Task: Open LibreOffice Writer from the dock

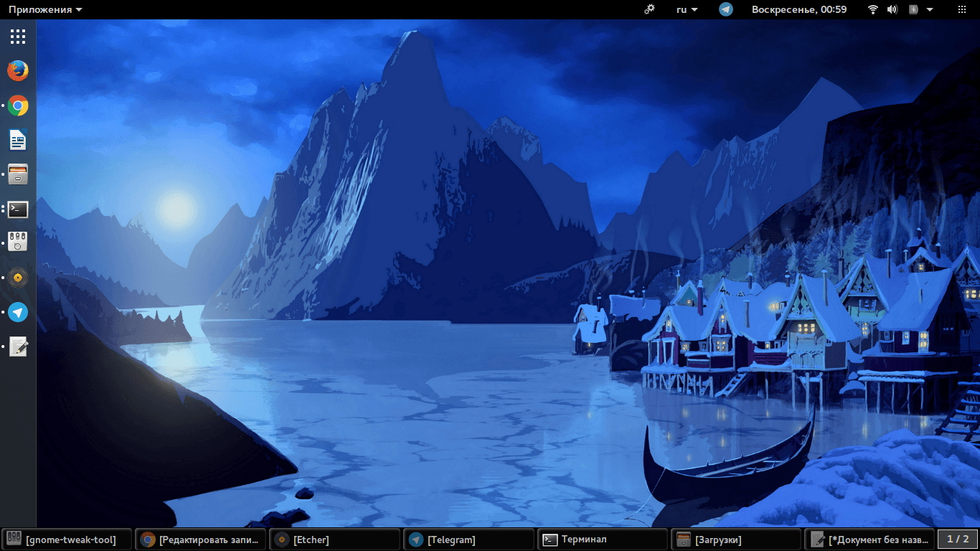Action: pos(18,140)
